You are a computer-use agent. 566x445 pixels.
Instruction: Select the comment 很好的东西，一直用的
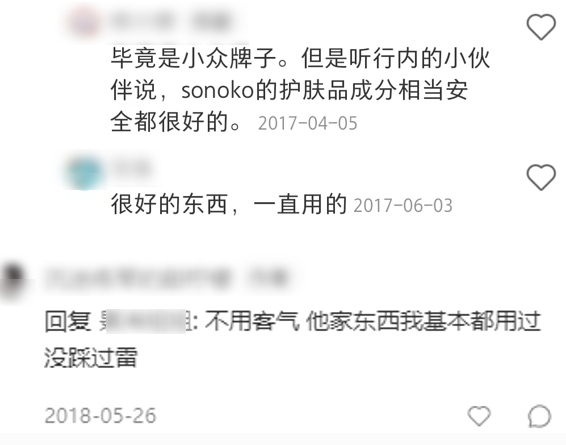coord(229,205)
